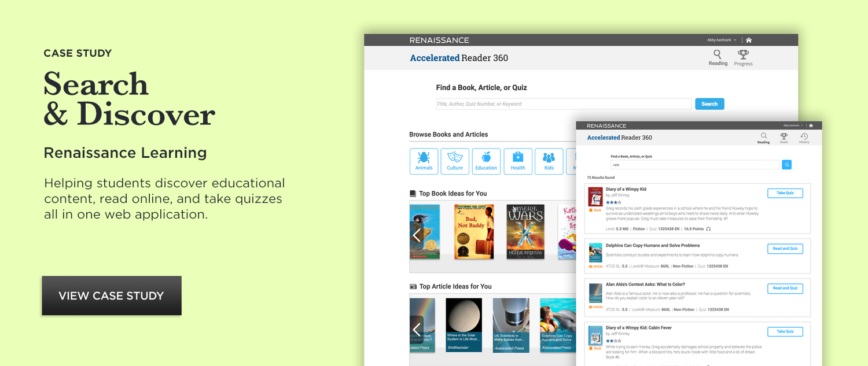The image size is (868, 366).
Task: Open Alan Alda's Contest Asks: What Is Color? title
Action: coord(645,284)
